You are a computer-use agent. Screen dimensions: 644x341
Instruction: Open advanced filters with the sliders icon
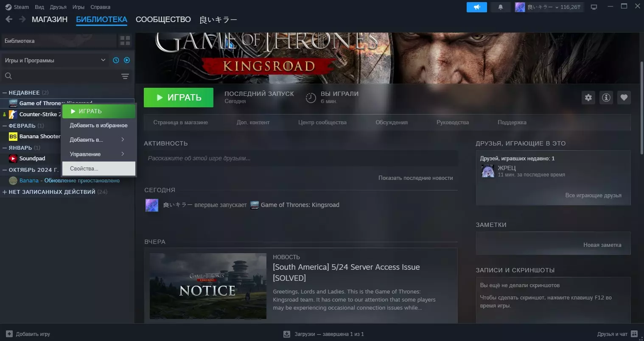point(125,76)
